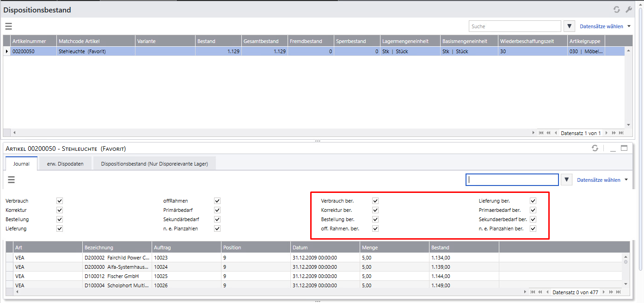Toggle the Primärbedarf checkbox

pyautogui.click(x=217, y=210)
